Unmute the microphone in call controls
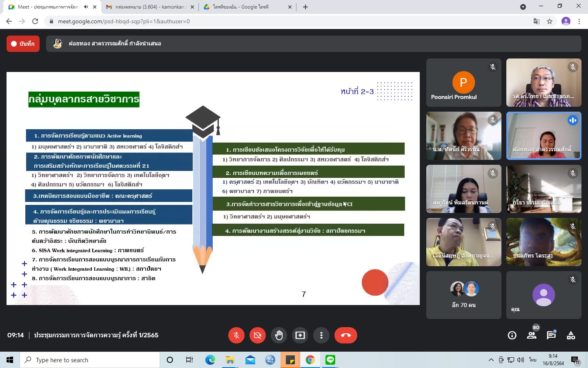This screenshot has height=368, width=588. pos(236,335)
